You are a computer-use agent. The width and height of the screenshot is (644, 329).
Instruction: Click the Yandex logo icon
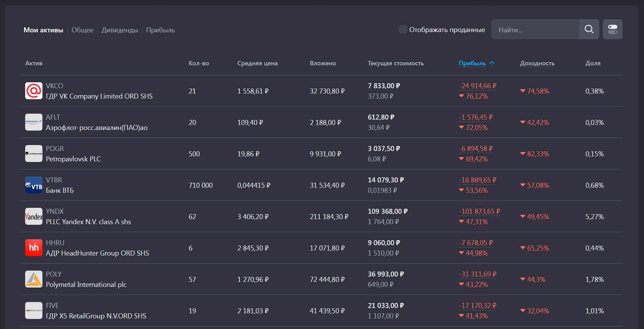[x=34, y=217]
